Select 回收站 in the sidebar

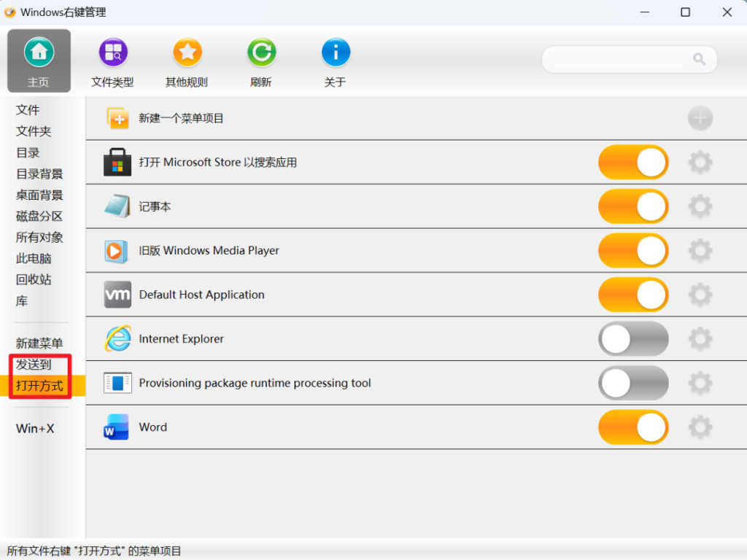click(x=34, y=279)
